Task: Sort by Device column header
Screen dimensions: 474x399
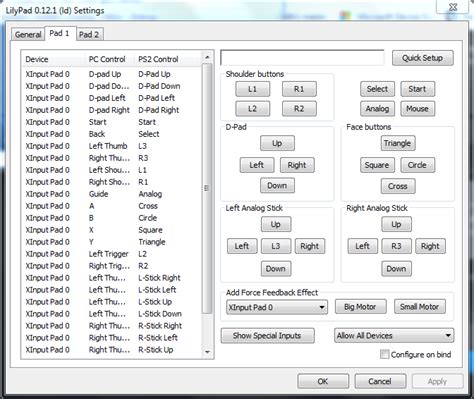Action: [x=53, y=59]
